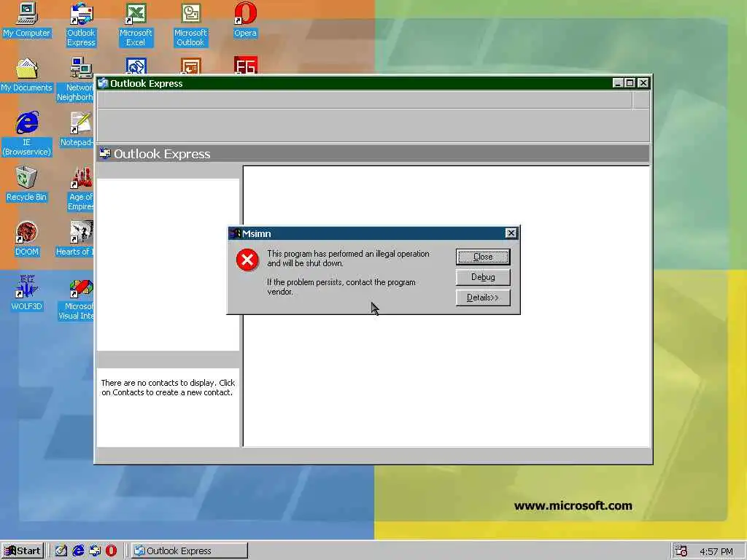Open the Start menu
The width and height of the screenshot is (747, 560).
pos(23,551)
